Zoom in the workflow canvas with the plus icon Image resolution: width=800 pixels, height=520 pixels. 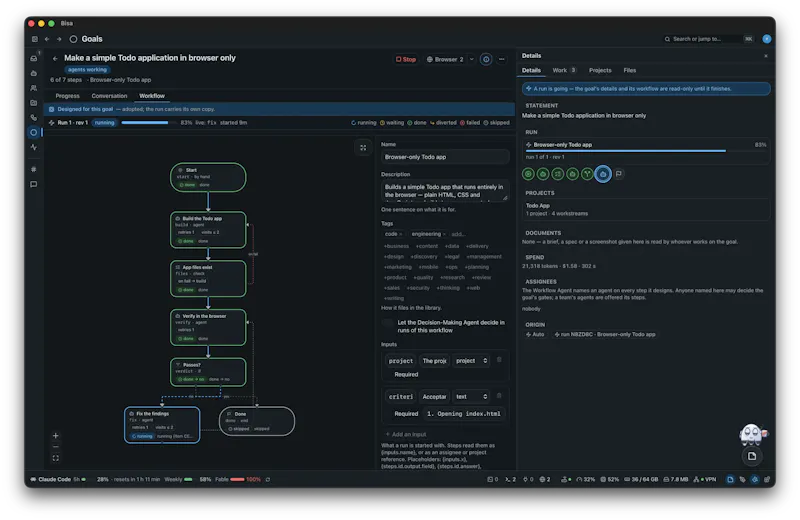56,436
